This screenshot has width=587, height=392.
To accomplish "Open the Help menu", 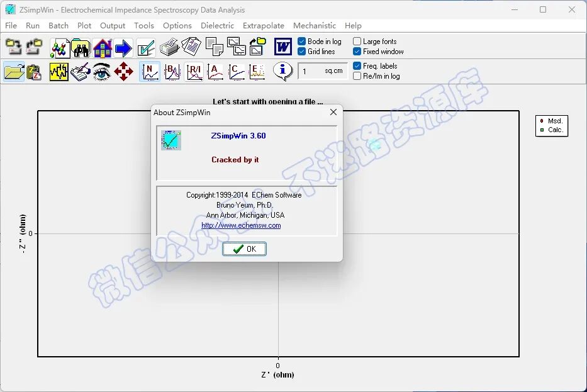I will click(353, 26).
